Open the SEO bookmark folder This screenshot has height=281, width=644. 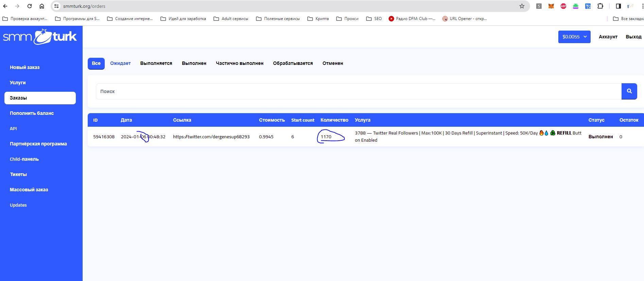[374, 19]
